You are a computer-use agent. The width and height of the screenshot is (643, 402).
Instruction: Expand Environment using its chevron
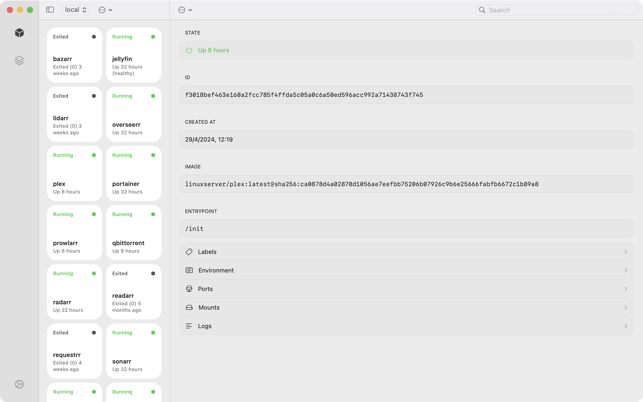pos(626,270)
